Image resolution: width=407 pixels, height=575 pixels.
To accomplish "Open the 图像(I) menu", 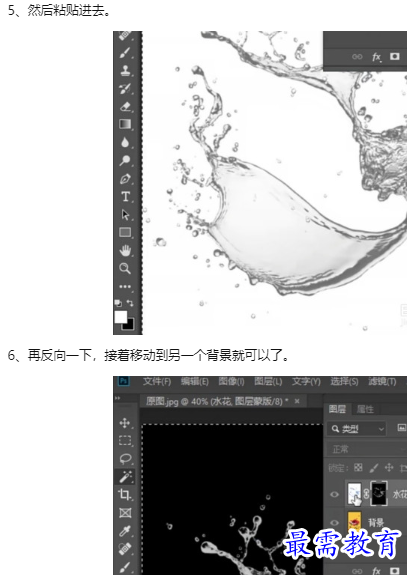I will (231, 382).
